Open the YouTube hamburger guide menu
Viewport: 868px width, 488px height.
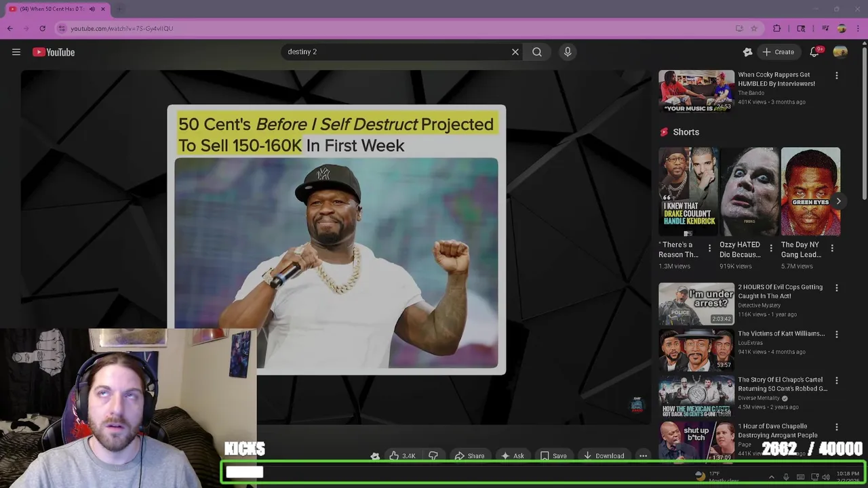[x=16, y=52]
